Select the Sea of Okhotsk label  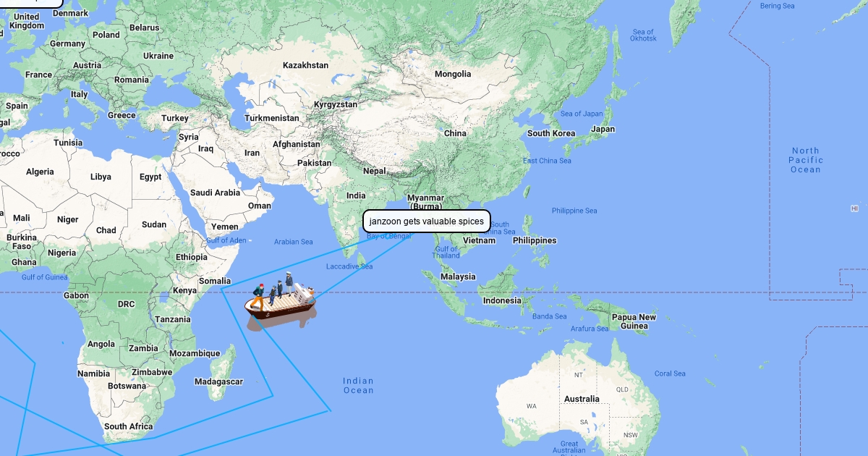click(643, 35)
